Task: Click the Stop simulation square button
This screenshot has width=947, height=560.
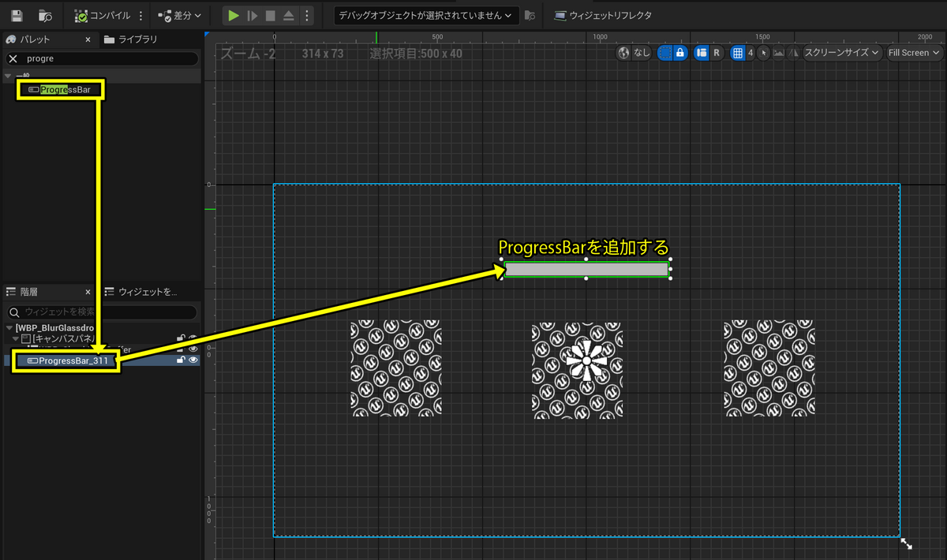Action: pyautogui.click(x=270, y=15)
